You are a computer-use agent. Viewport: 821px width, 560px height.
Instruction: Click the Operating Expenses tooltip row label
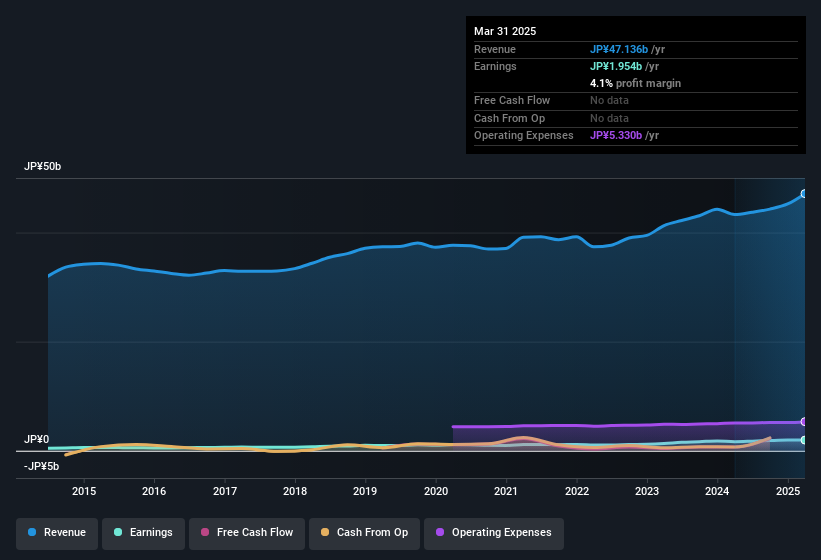click(524, 136)
